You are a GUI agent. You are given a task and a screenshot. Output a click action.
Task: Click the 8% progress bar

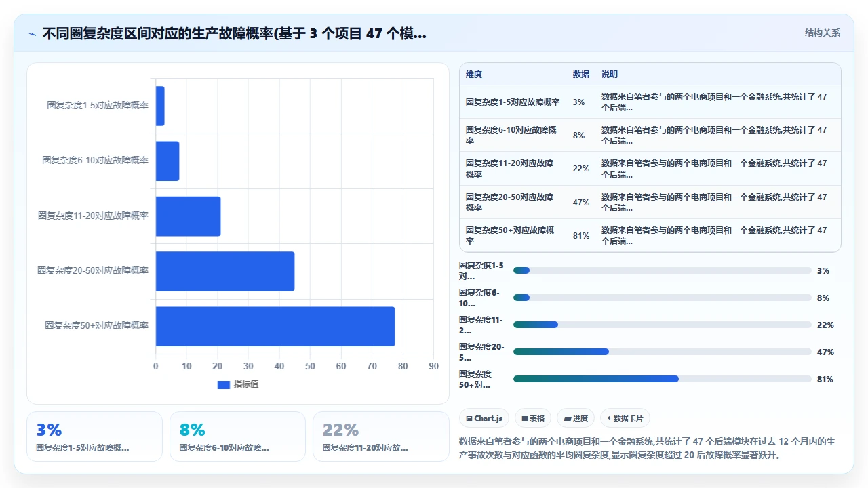663,298
